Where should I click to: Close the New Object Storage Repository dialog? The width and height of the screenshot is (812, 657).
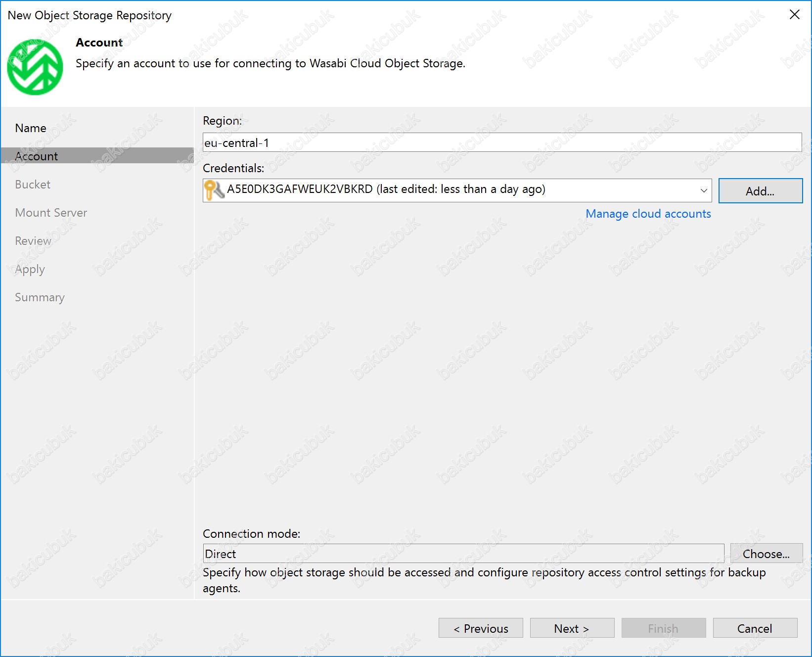coord(794,15)
